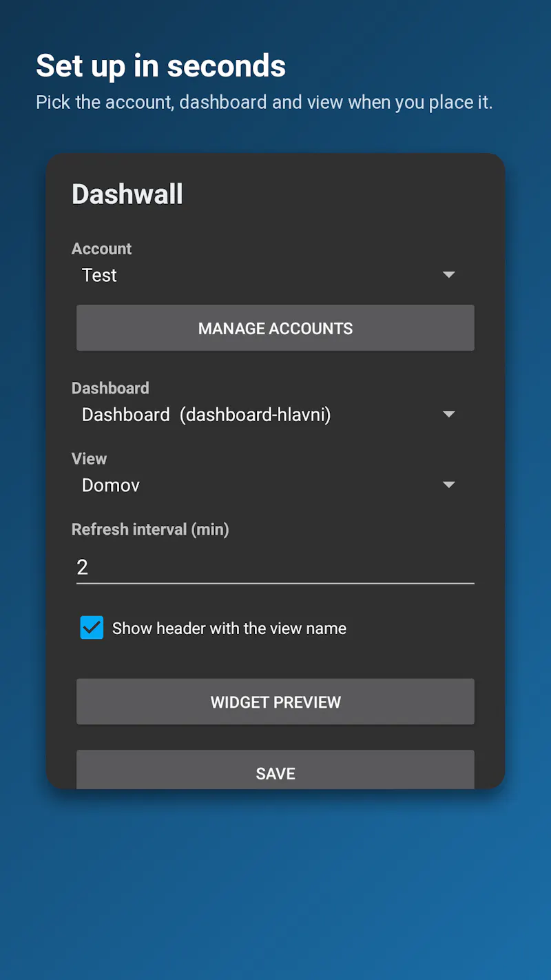This screenshot has width=551, height=980.
Task: Open the WIDGET PREVIEW button
Action: (x=275, y=702)
